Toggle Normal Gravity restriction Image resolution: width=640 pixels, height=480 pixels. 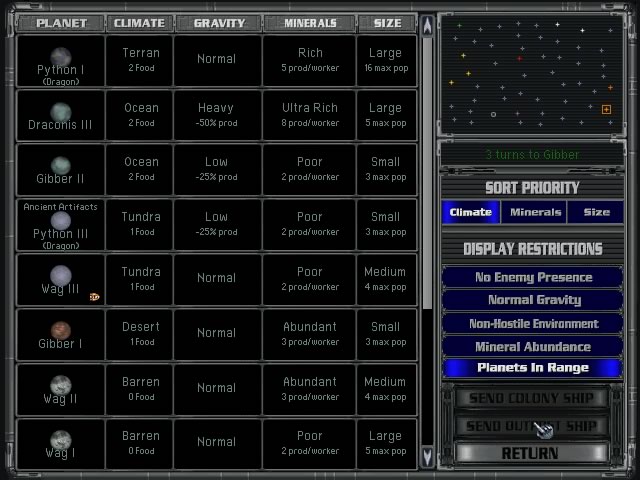click(x=533, y=300)
